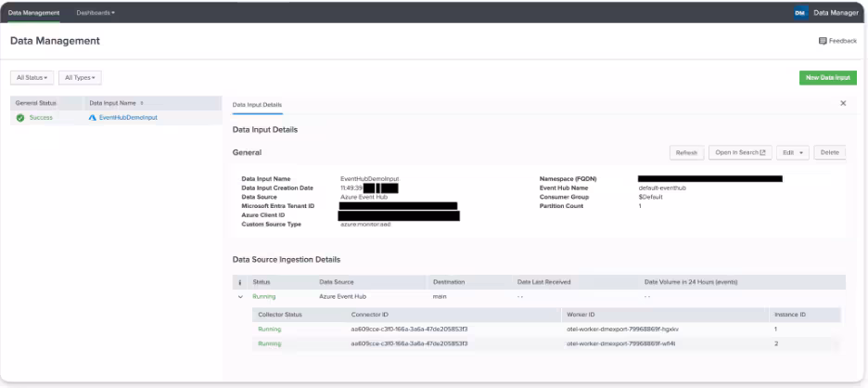Click the Azure icon beside EventHubDemoInput
This screenshot has height=388, width=868.
pos(92,118)
